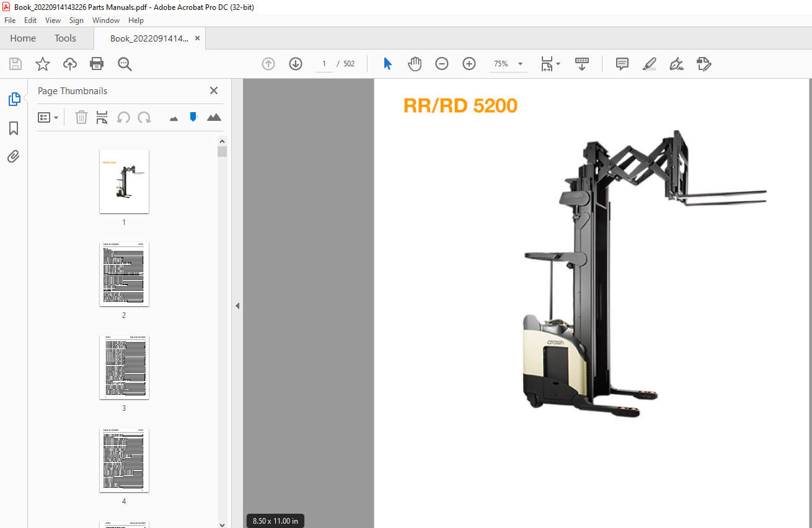This screenshot has width=812, height=528.
Task: Click the Save file icon
Action: click(x=15, y=64)
